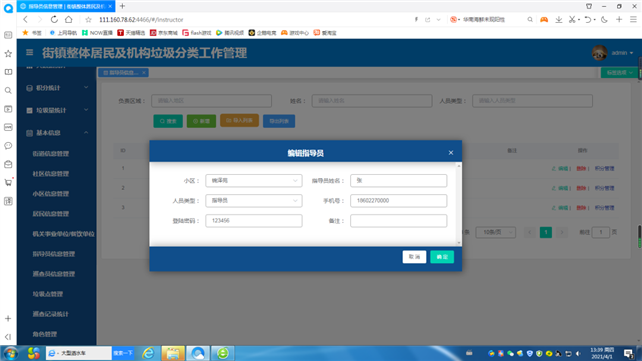Click the blue 导出列表 button

(279, 121)
